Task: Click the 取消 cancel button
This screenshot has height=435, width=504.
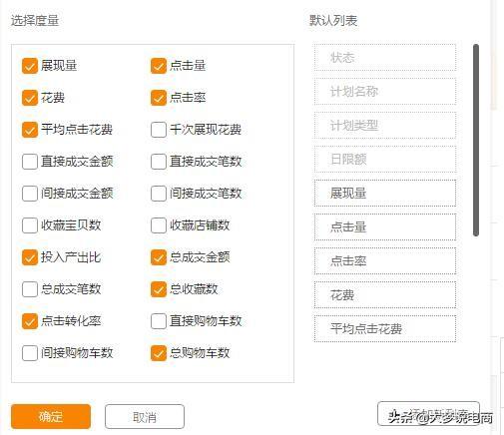Action: [x=145, y=416]
